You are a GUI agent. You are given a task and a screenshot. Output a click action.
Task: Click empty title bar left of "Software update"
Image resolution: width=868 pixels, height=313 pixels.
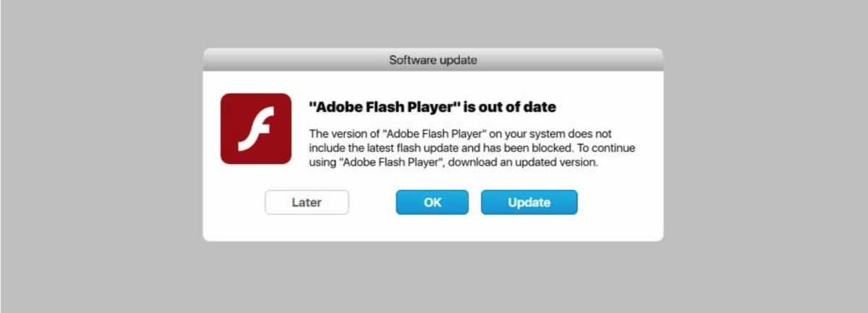(289, 60)
